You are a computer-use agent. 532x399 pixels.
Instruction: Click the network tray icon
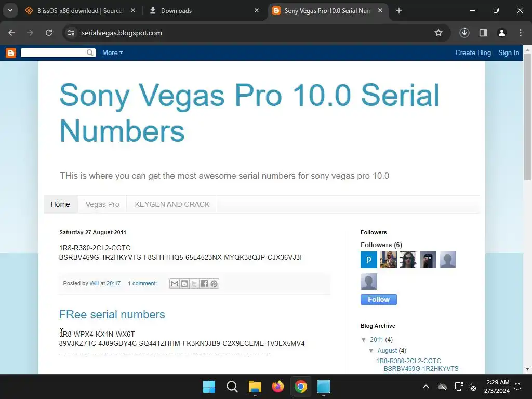(x=459, y=387)
